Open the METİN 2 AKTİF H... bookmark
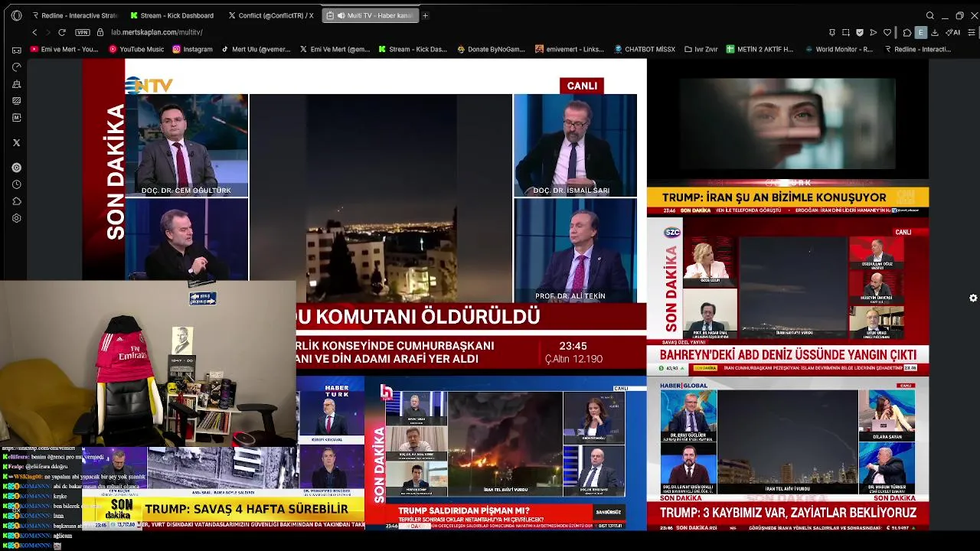 point(759,49)
